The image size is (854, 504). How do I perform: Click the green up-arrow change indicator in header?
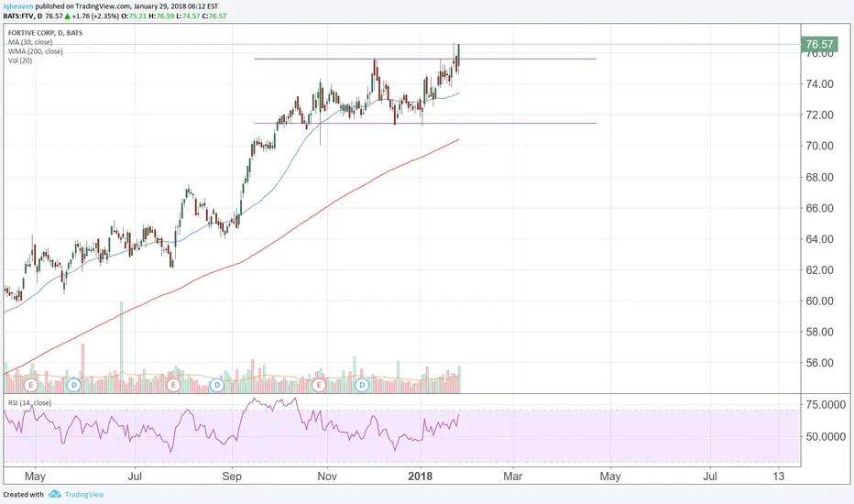tap(68, 16)
